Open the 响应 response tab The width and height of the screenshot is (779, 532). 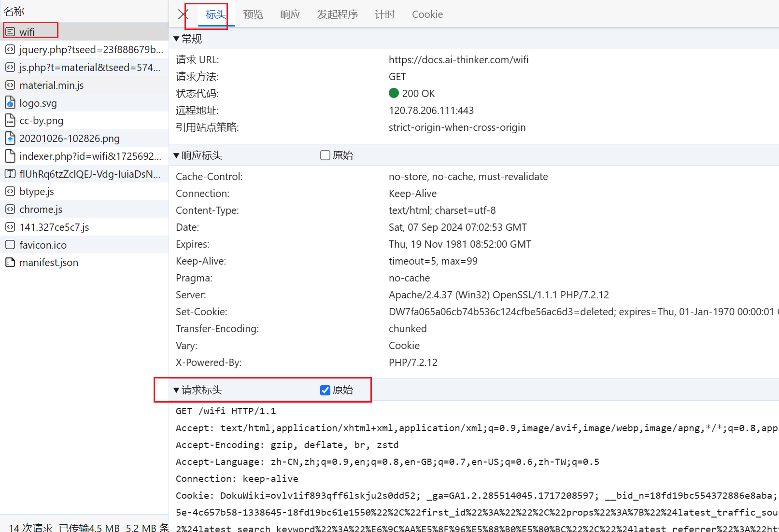click(x=290, y=14)
